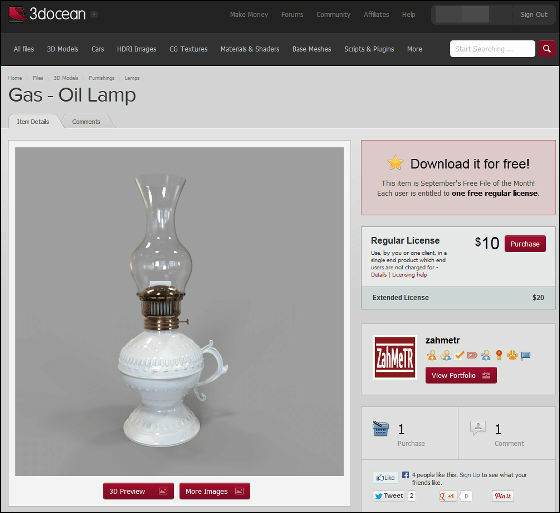Click the 3docean logo

[47, 14]
